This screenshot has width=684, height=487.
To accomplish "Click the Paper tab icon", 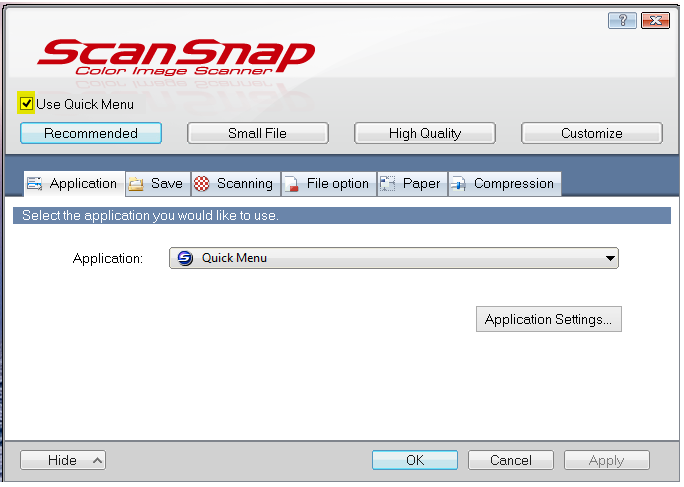I will [x=387, y=184].
